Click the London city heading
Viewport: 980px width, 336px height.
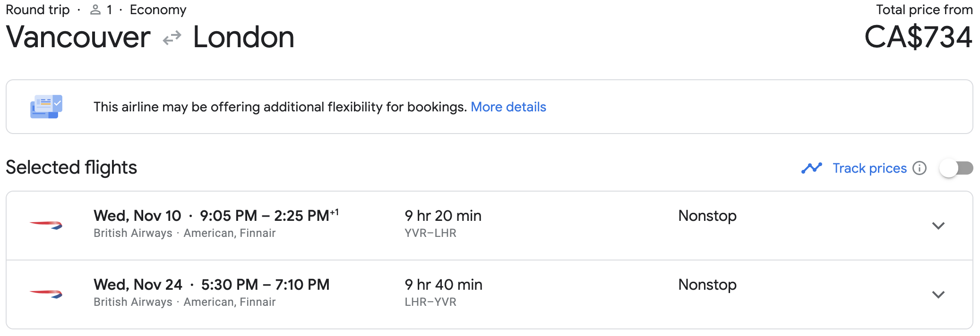click(x=243, y=37)
